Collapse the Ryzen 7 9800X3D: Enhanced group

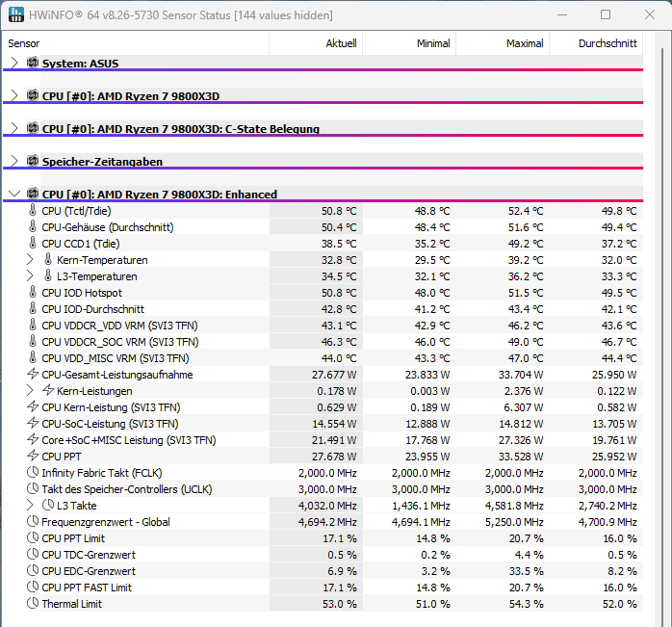click(13, 194)
